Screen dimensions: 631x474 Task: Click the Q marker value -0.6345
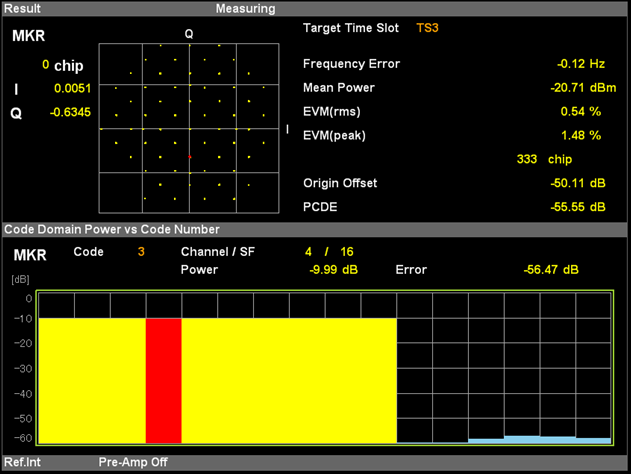pyautogui.click(x=70, y=113)
